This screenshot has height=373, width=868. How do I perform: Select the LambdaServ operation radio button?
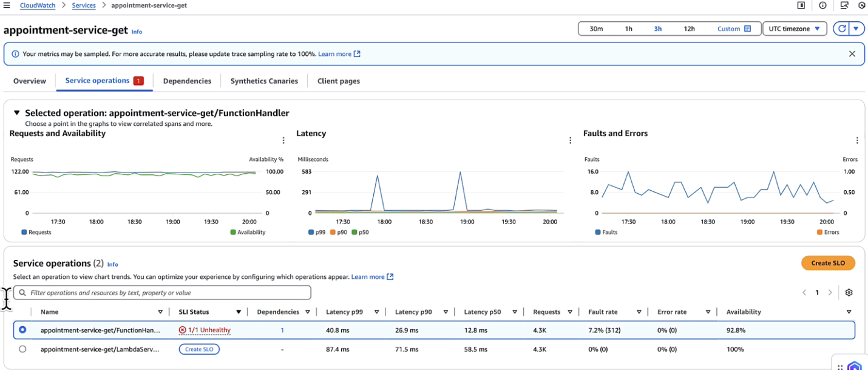click(22, 349)
